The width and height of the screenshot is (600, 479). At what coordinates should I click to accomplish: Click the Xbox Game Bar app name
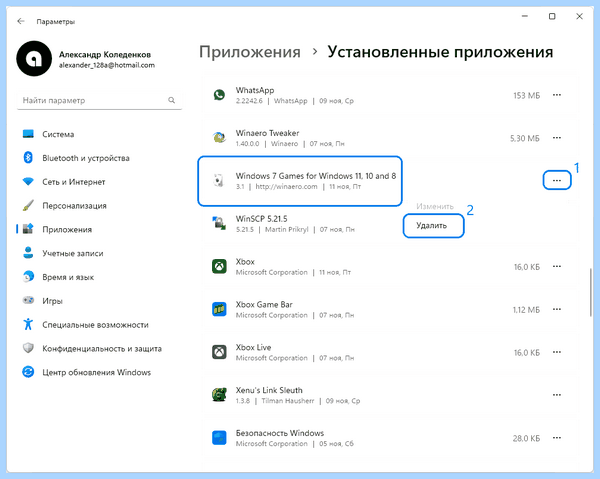264,305
